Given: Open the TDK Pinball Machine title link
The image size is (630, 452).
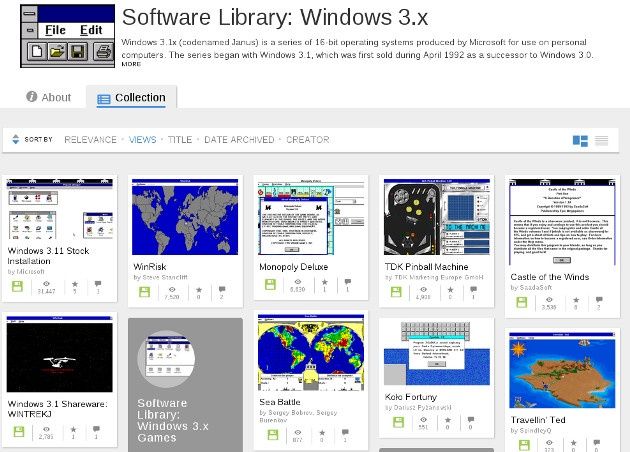Looking at the screenshot, I should (426, 267).
